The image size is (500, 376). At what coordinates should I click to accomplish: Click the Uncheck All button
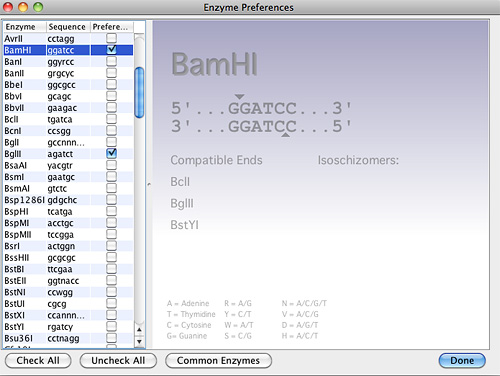118,361
